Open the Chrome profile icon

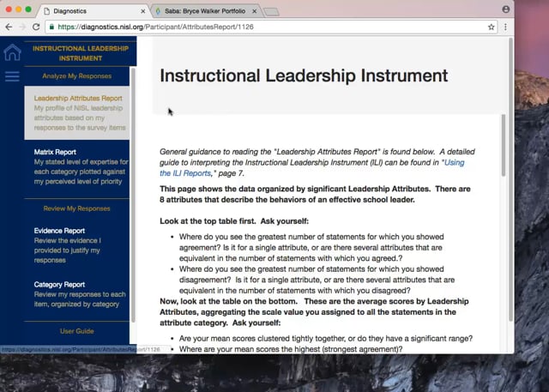(x=505, y=9)
